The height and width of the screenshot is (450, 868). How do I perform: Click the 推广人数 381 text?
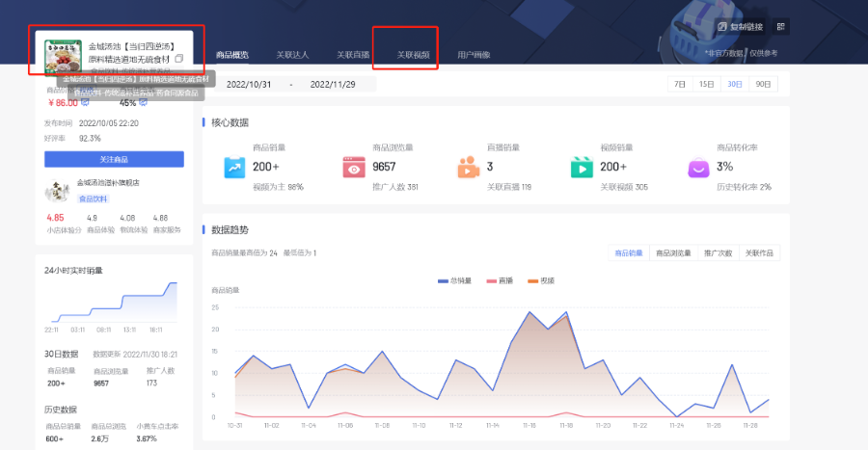[x=395, y=187]
